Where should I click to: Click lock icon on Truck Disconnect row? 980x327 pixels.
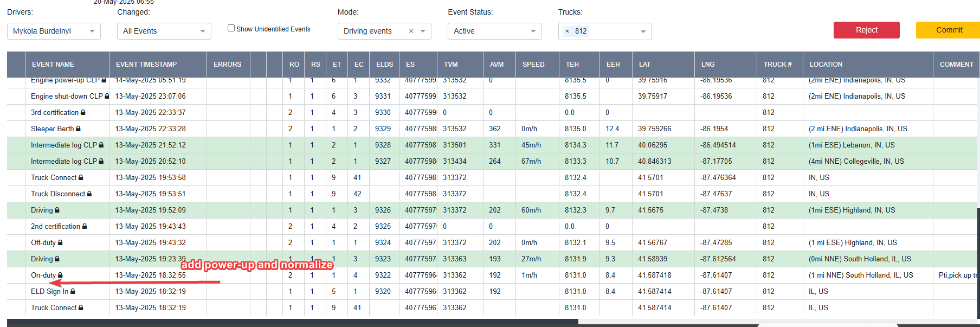point(89,194)
